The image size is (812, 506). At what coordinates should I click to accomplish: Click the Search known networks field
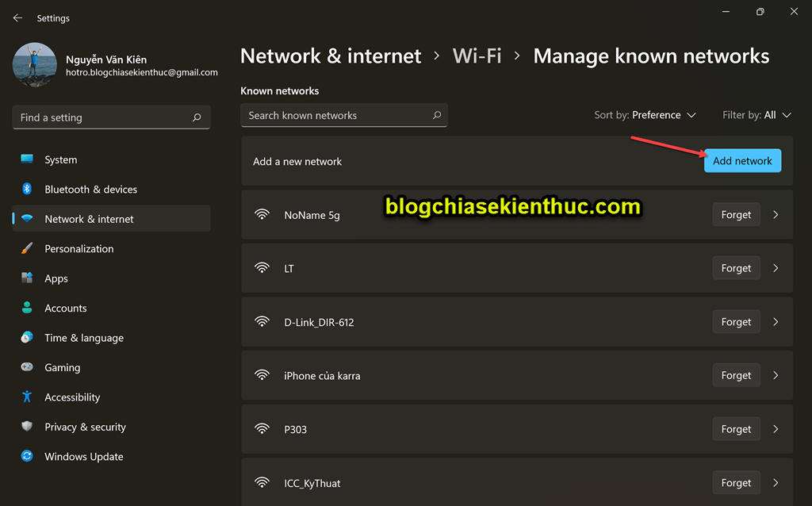click(344, 115)
